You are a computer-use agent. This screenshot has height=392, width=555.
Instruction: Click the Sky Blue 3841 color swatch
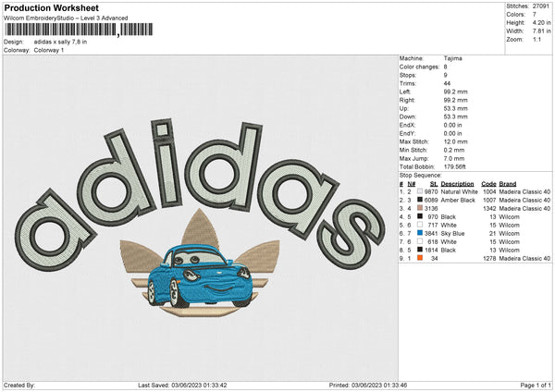pos(420,233)
